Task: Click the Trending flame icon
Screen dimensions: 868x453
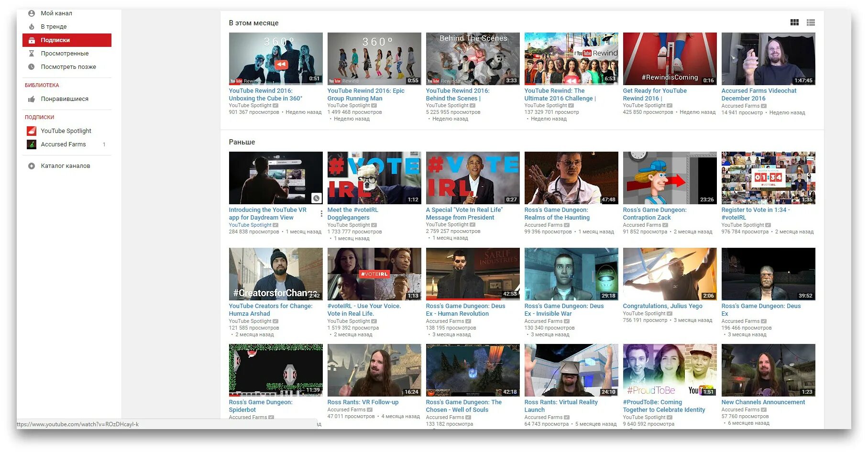Action: click(32, 27)
